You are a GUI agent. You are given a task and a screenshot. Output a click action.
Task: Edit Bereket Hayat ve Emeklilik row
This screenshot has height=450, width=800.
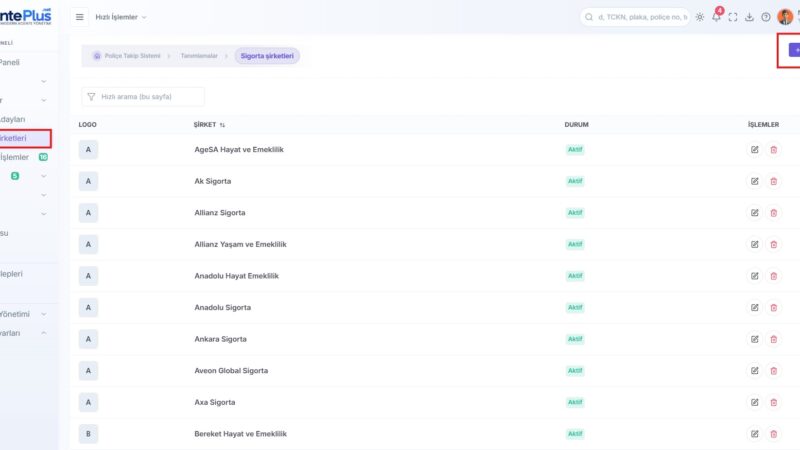point(754,434)
